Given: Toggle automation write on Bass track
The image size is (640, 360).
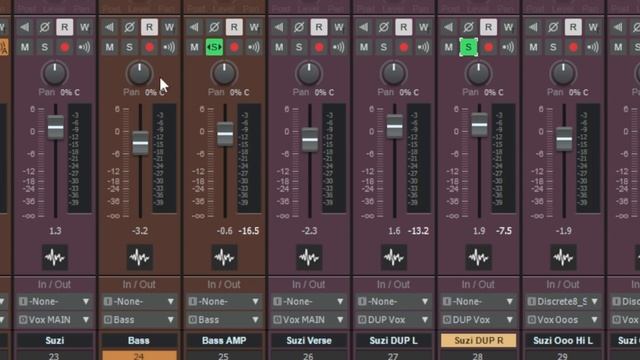Looking at the screenshot, I should coord(169,27).
